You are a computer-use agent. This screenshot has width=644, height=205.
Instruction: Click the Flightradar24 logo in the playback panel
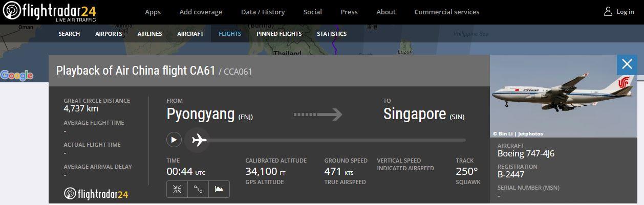coord(96,194)
